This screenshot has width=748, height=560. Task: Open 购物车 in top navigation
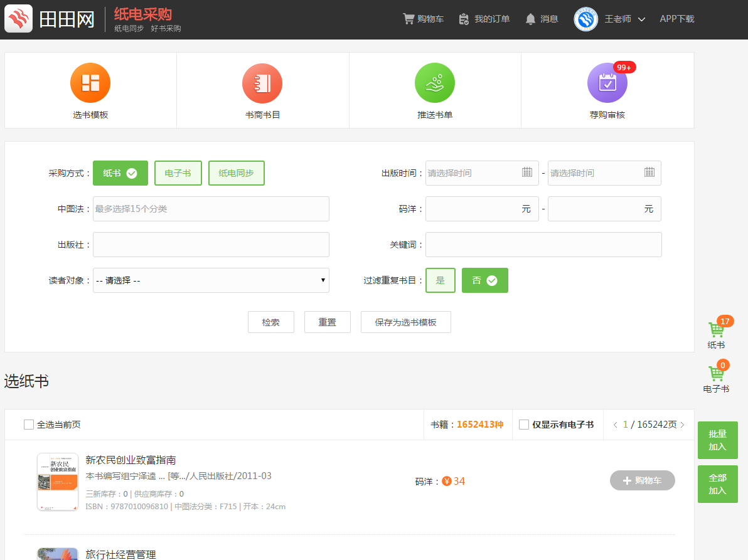[430, 19]
